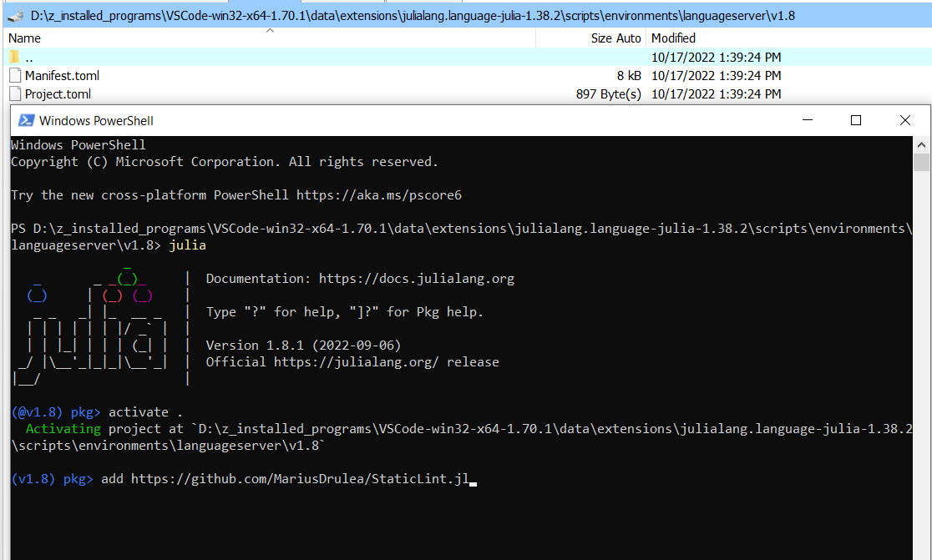Click the drive icon beside the path

(15, 16)
